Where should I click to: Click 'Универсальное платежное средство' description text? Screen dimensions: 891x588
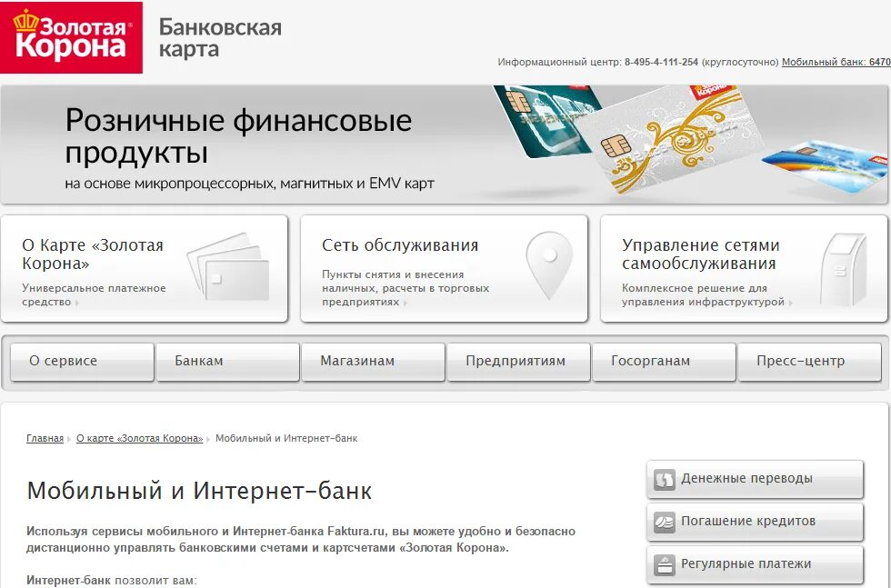[x=94, y=294]
